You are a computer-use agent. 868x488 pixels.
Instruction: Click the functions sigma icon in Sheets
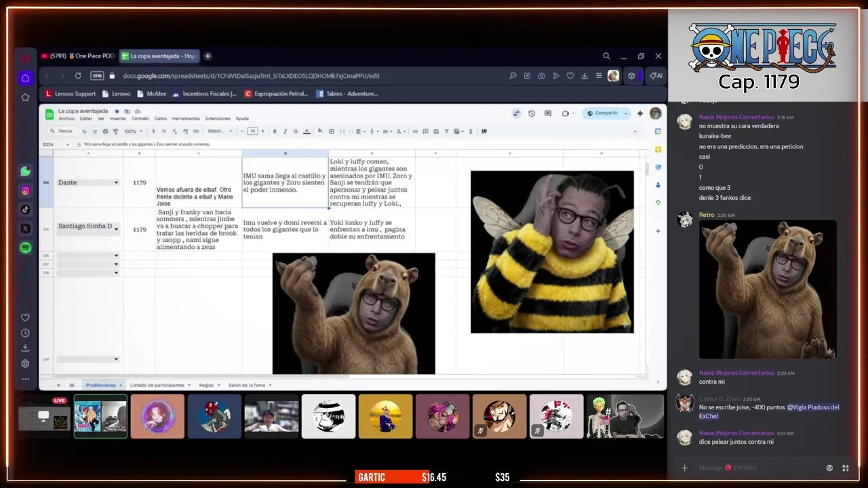coord(471,131)
